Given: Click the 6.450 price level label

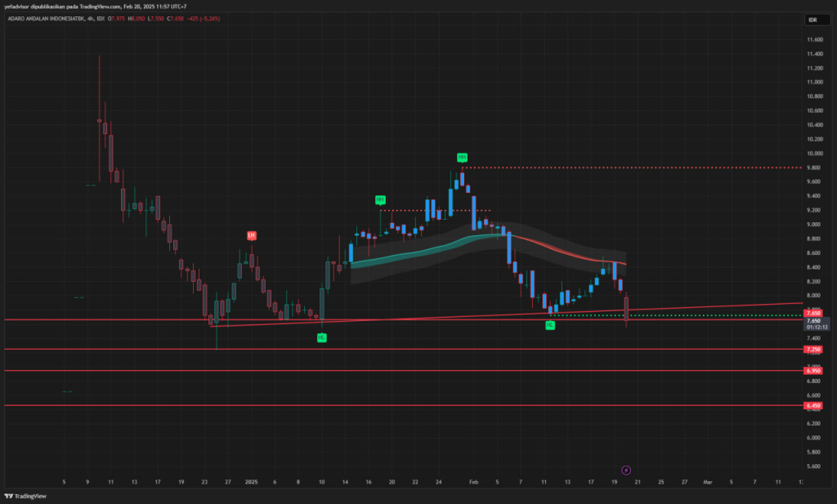Looking at the screenshot, I should 812,406.
